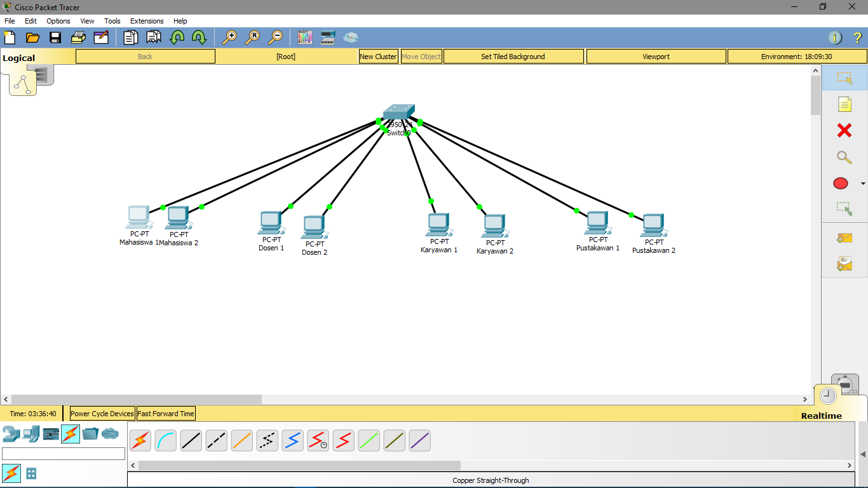Select the Add Simple PDU tool
Image resolution: width=868 pixels, height=488 pixels.
[x=844, y=238]
